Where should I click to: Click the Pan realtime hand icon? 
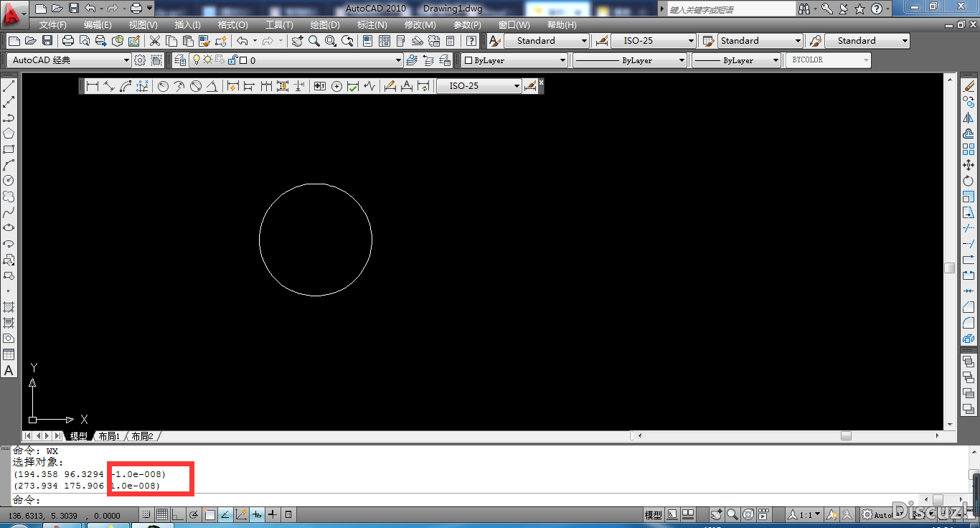point(297,41)
